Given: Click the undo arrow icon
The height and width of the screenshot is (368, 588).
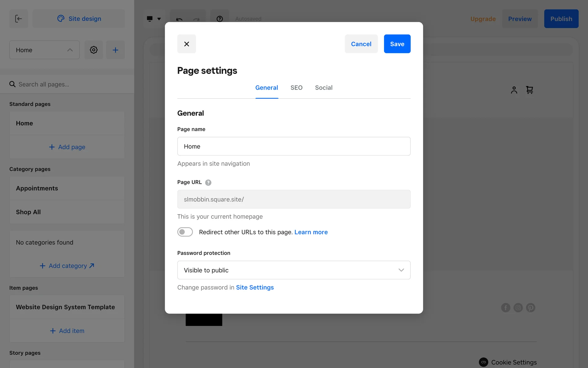Looking at the screenshot, I should [179, 19].
